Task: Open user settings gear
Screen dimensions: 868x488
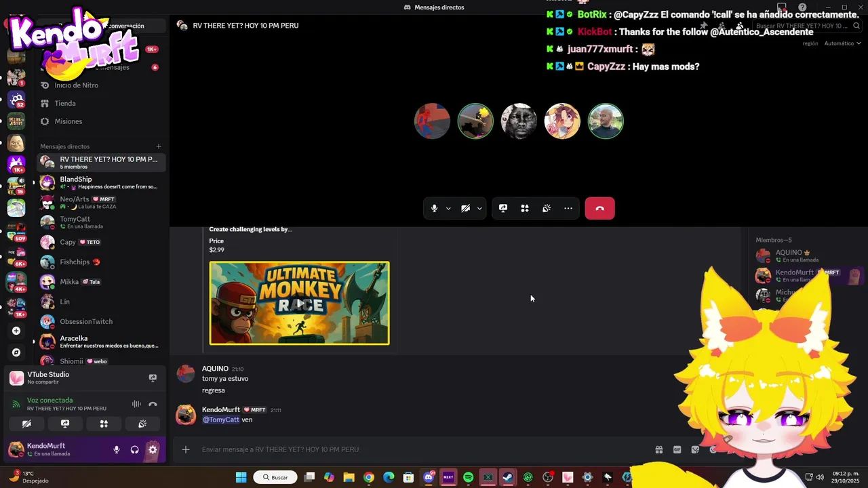Action: tap(153, 449)
